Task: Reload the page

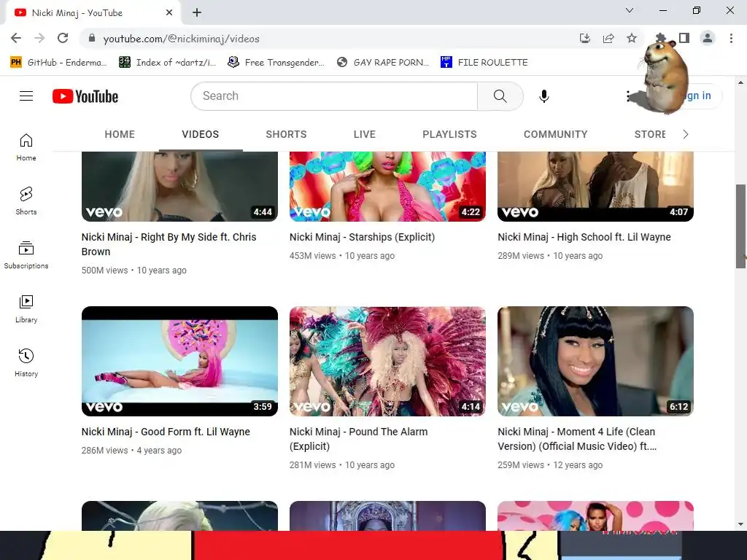Action: click(x=63, y=38)
